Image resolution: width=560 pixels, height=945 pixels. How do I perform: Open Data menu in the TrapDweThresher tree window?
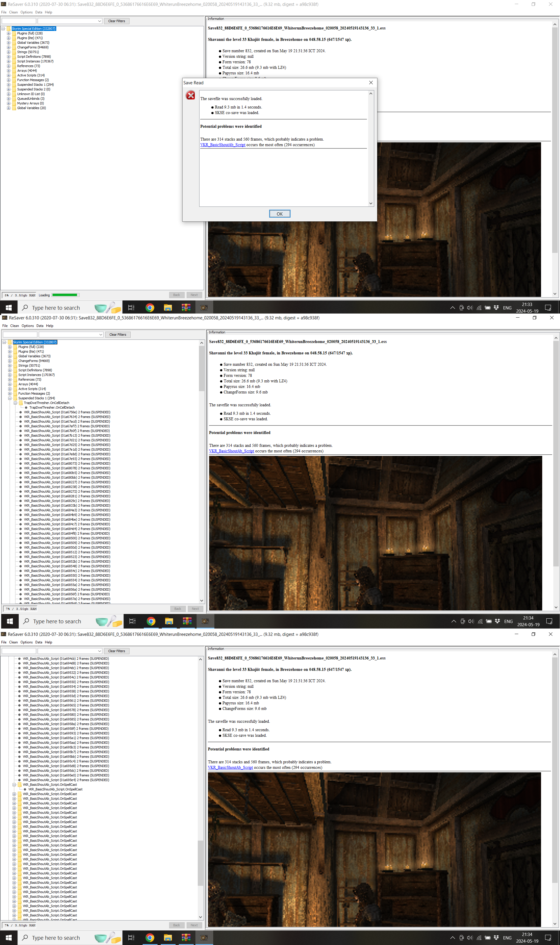coord(40,326)
